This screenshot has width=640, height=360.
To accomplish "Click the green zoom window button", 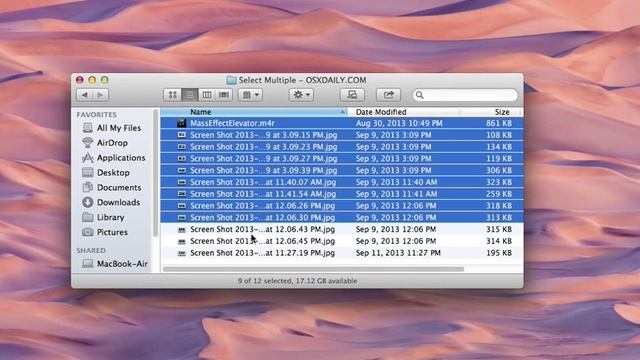I will 104,80.
